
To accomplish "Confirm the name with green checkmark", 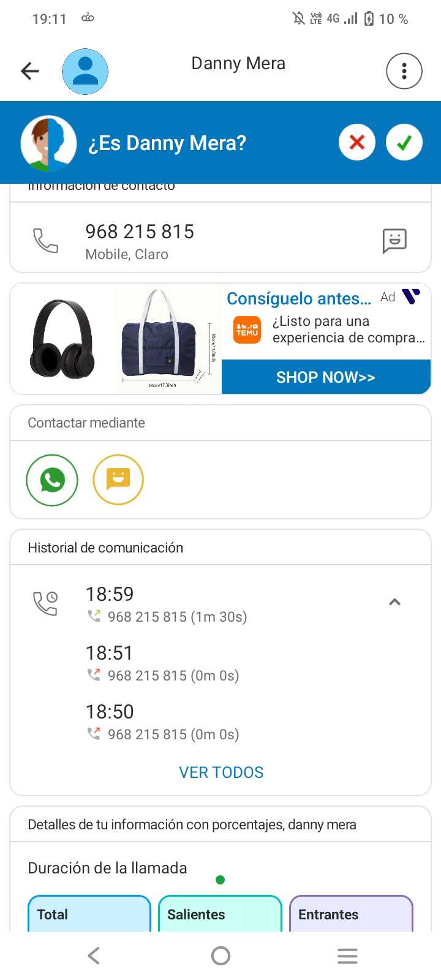I will [404, 142].
